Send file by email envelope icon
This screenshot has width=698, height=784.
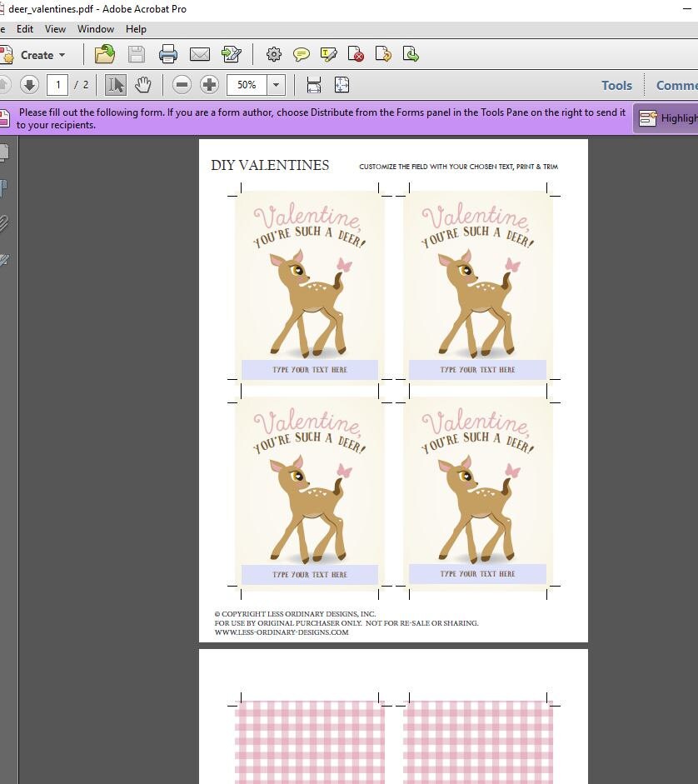click(200, 54)
